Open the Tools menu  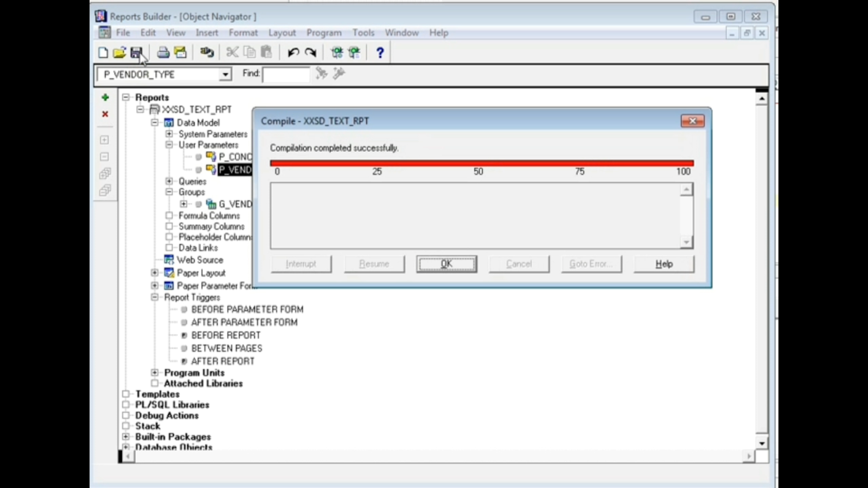[363, 33]
